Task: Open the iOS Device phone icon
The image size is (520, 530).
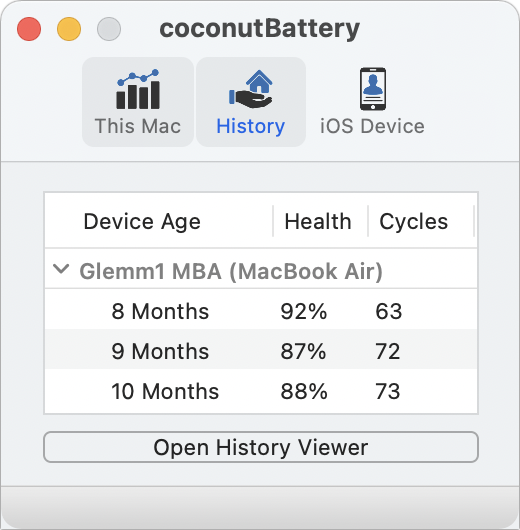Action: (x=373, y=89)
